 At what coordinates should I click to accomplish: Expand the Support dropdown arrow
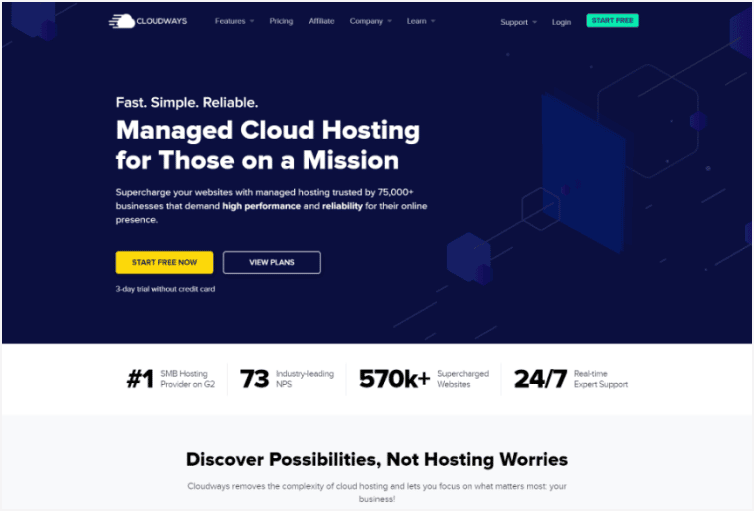pyautogui.click(x=534, y=22)
